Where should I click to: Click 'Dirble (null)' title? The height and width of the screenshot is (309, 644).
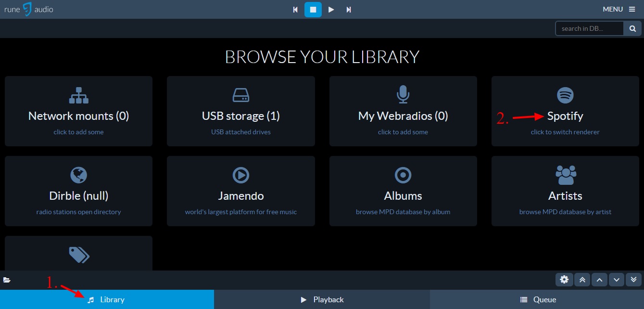[79, 196]
